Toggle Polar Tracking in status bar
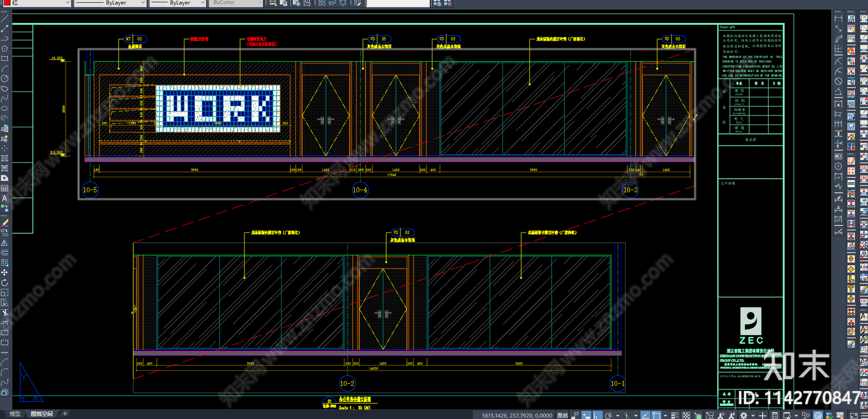 click(609, 415)
